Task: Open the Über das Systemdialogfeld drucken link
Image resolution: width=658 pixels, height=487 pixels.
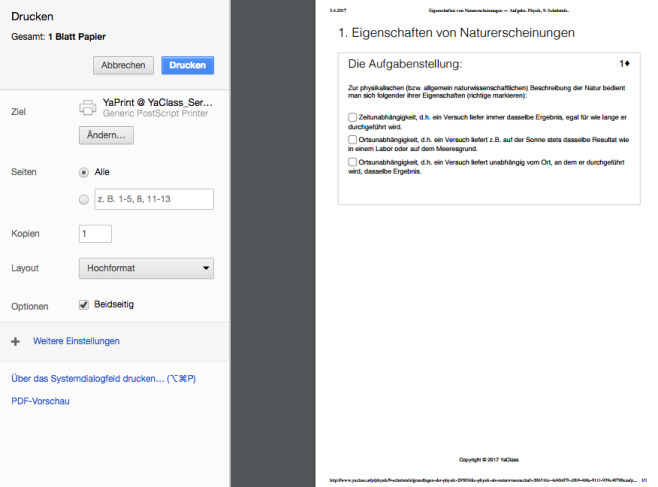Action: [x=103, y=378]
